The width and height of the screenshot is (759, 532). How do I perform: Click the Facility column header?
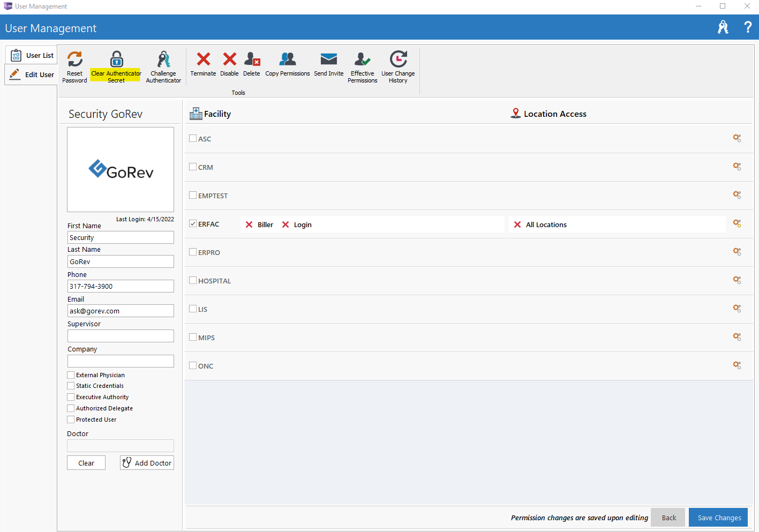click(x=211, y=114)
